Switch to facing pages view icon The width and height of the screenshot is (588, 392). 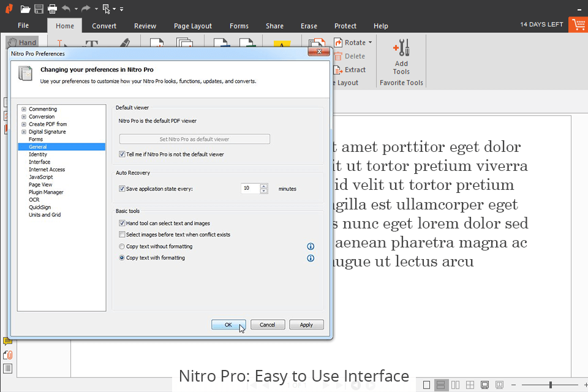click(x=455, y=385)
